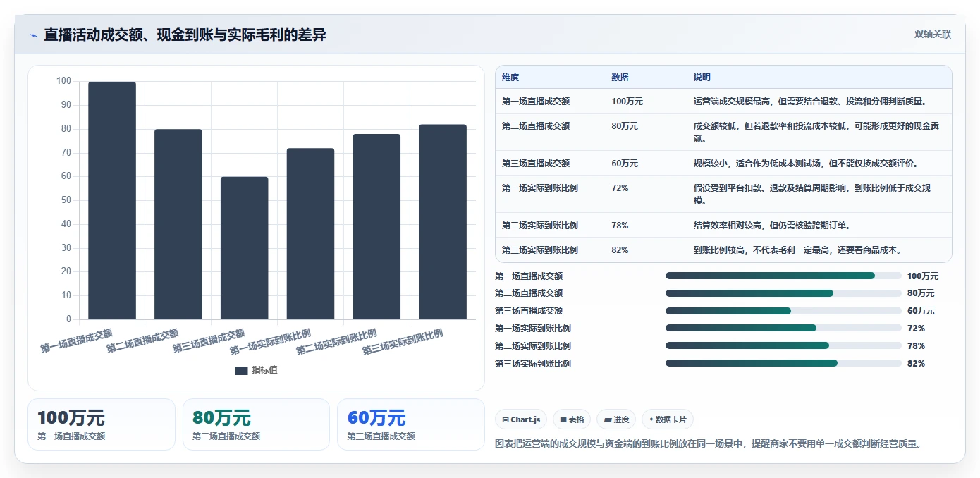Click the 指标值 legend label
The width and height of the screenshot is (980, 478).
pyautogui.click(x=264, y=370)
